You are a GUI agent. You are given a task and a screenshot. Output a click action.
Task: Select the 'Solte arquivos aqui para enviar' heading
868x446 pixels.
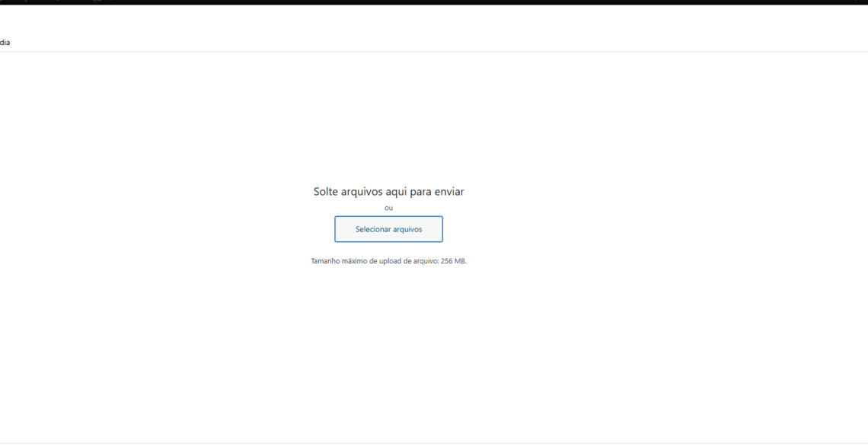[388, 192]
